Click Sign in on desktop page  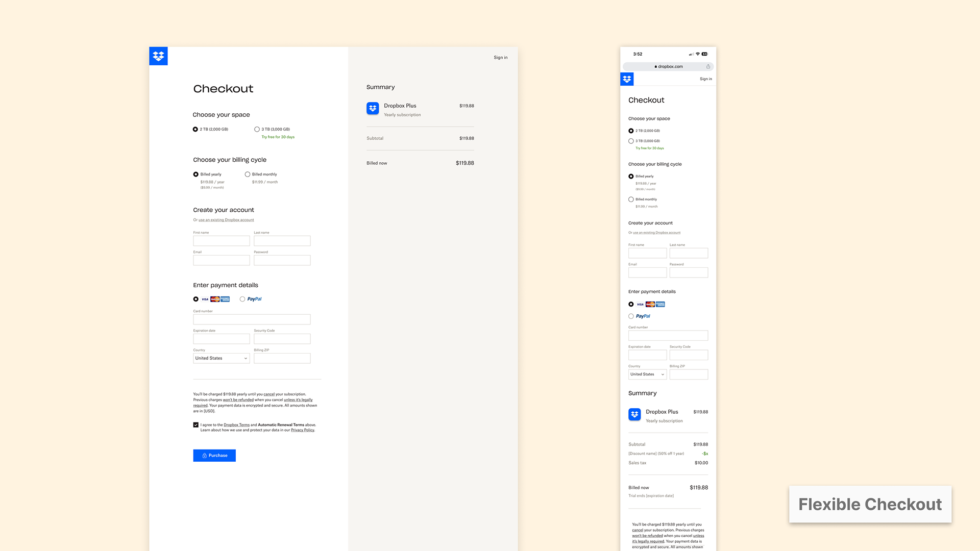point(500,58)
